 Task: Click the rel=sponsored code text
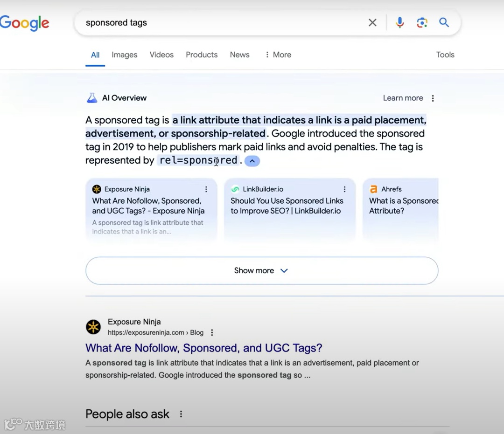pos(198,160)
